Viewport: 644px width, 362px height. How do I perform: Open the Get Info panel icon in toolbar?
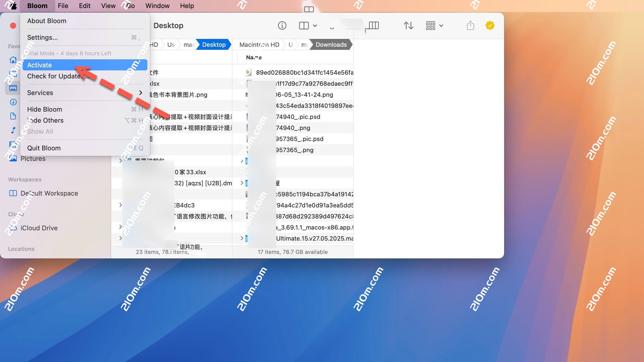pyautogui.click(x=282, y=25)
